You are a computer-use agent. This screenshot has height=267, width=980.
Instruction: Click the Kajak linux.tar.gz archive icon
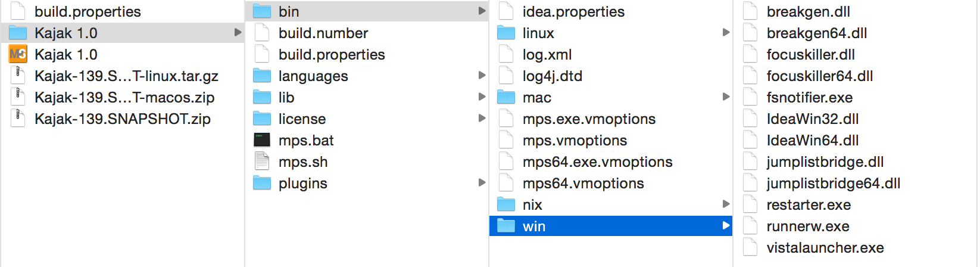point(18,76)
